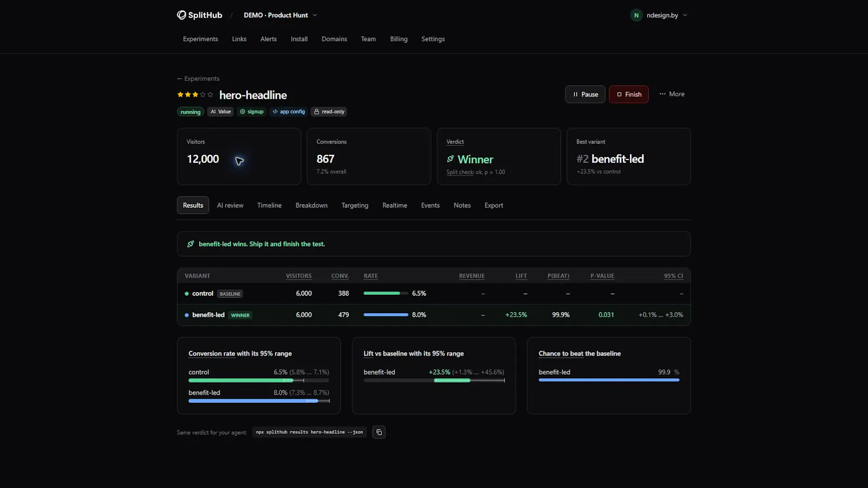Open the Team page
This screenshot has height=488, width=868.
point(368,39)
